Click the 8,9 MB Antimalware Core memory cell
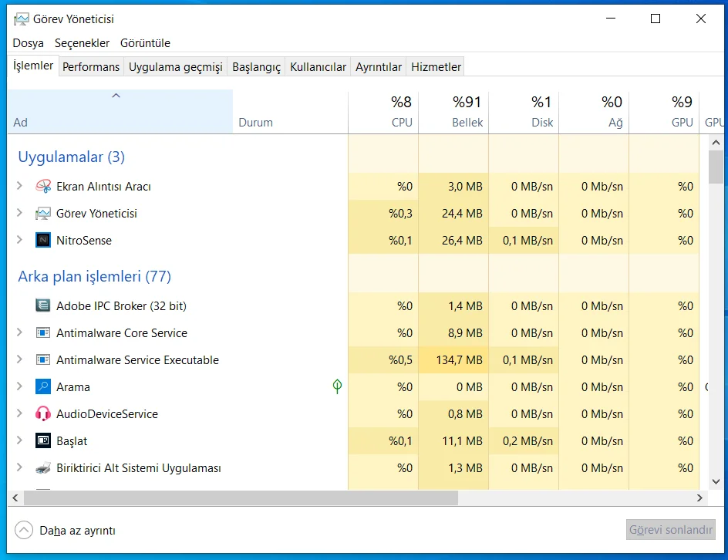728x560 pixels. (453, 333)
